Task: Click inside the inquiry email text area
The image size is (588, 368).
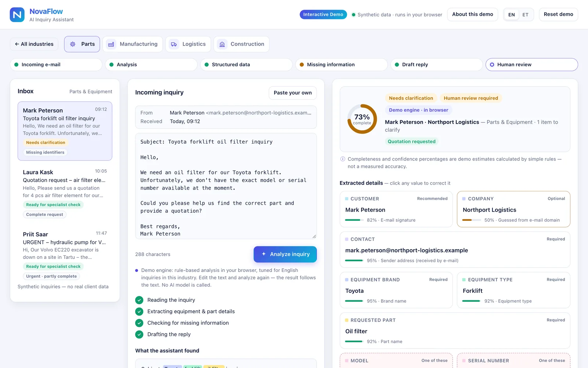Action: pyautogui.click(x=226, y=186)
